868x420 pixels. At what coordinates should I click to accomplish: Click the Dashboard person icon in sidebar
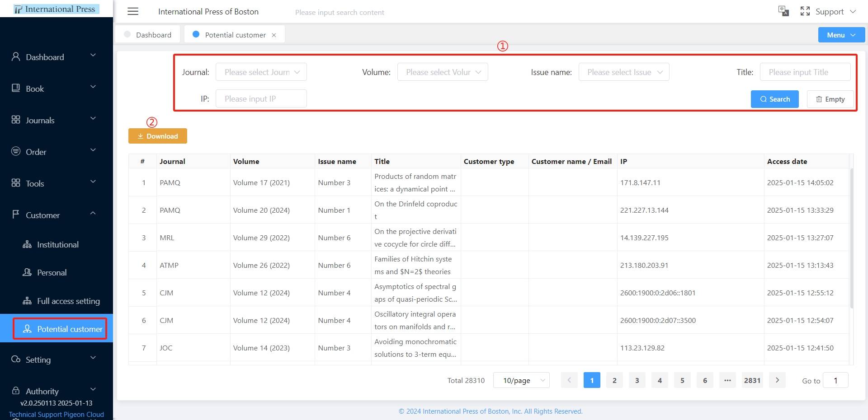(16, 56)
